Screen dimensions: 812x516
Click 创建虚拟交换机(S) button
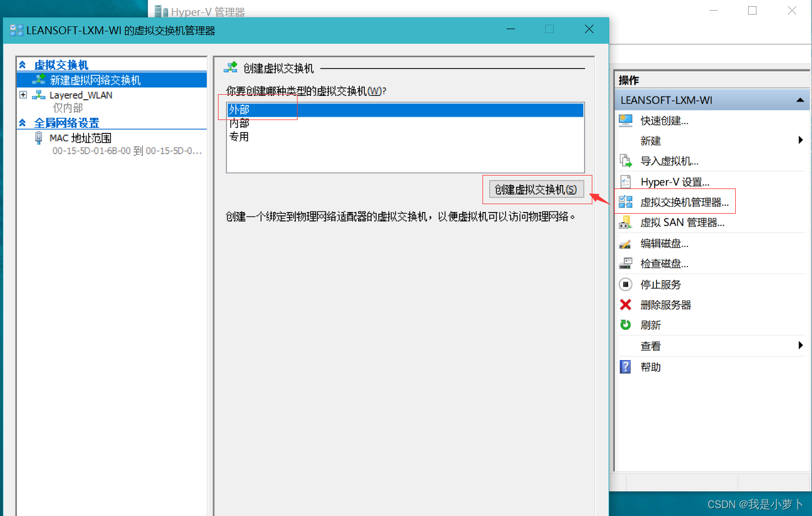[x=536, y=189]
